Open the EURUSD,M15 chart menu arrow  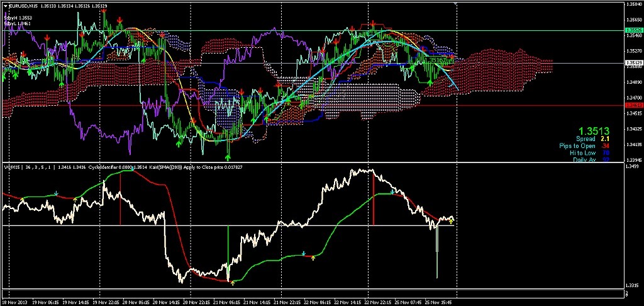[5, 6]
